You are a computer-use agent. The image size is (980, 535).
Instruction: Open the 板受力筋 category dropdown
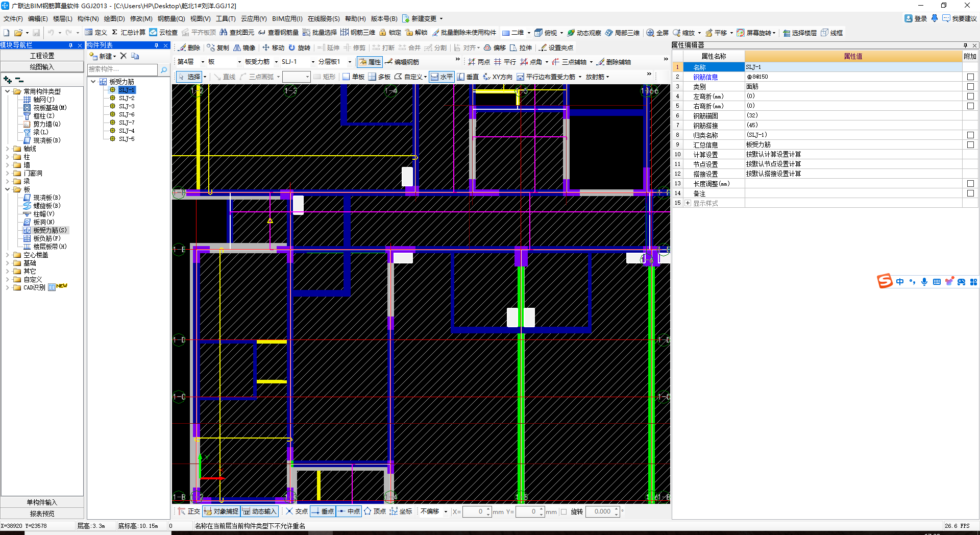click(x=276, y=62)
